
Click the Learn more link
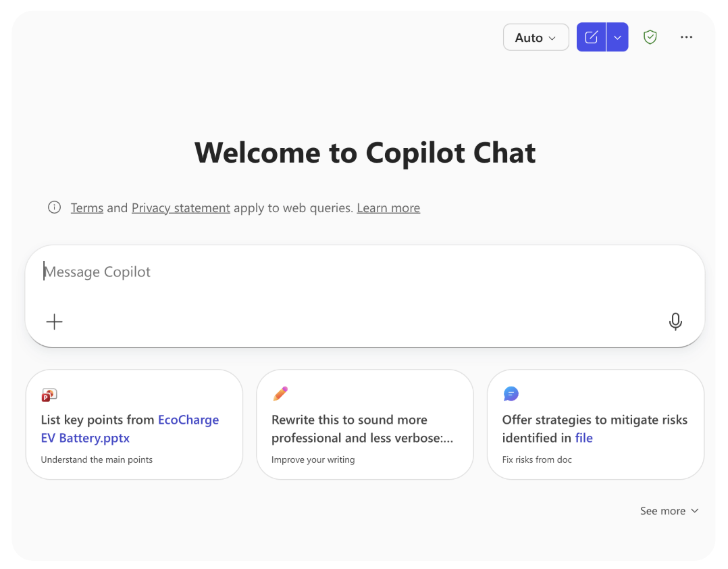388,207
